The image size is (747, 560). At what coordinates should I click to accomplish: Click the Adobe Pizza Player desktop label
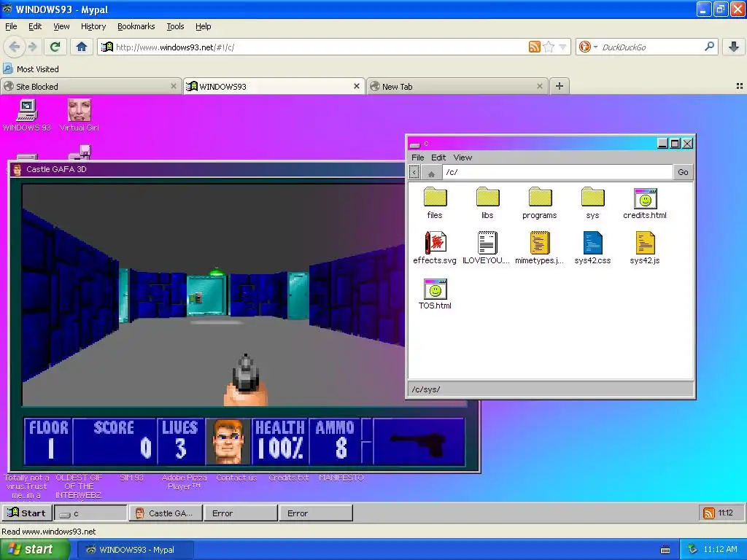tap(184, 482)
